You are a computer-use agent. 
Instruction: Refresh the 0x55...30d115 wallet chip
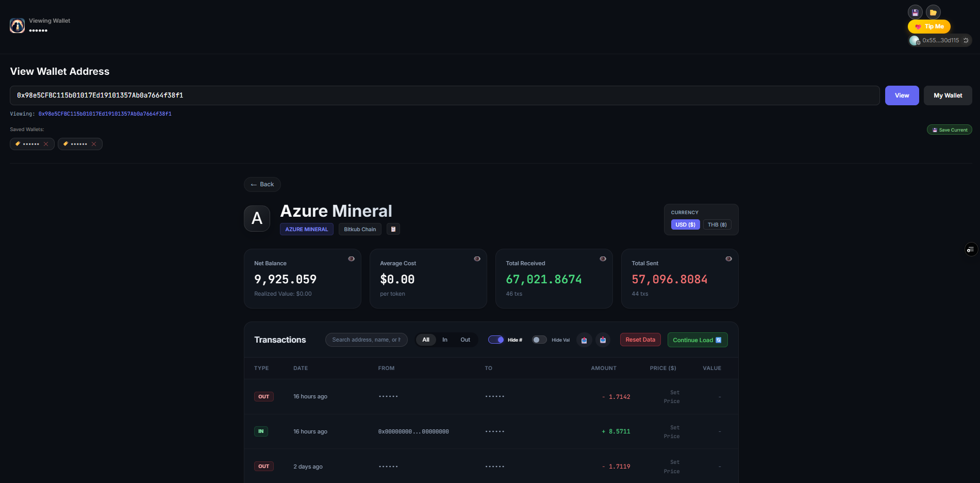(x=966, y=40)
